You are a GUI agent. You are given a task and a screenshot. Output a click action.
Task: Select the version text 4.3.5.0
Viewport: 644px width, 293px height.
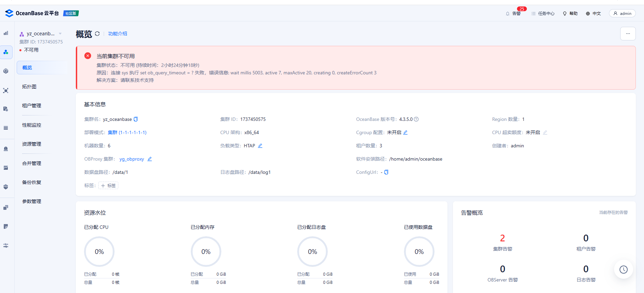coord(406,119)
